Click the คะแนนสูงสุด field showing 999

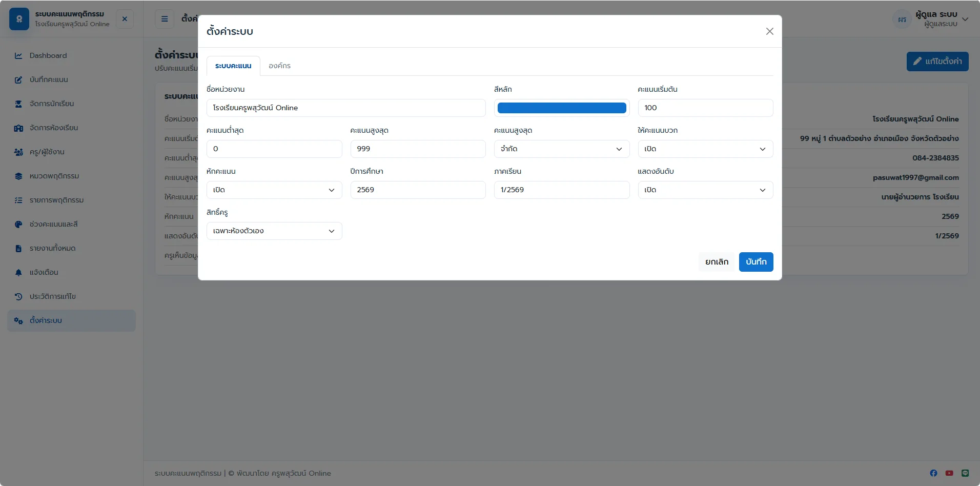click(x=418, y=149)
